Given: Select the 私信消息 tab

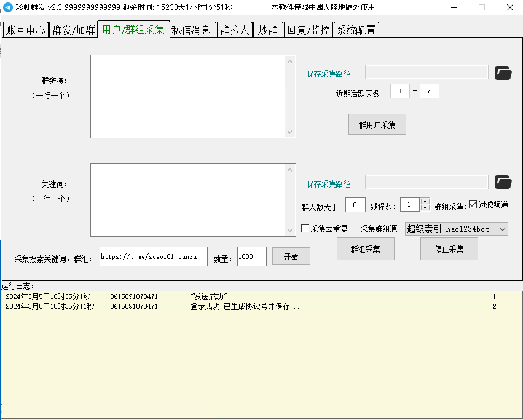Looking at the screenshot, I should 192,30.
